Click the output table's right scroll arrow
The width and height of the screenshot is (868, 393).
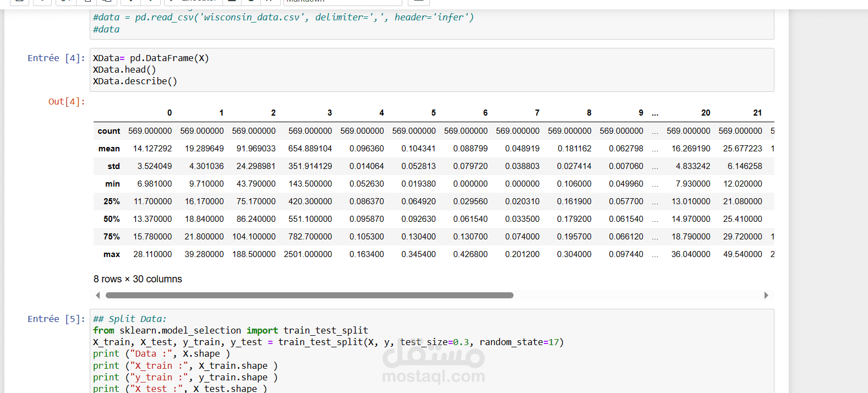(766, 296)
